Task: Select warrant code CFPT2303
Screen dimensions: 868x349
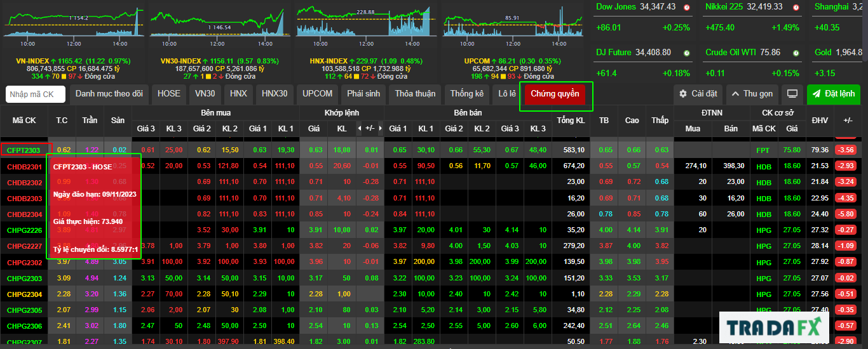Action: coord(24,150)
